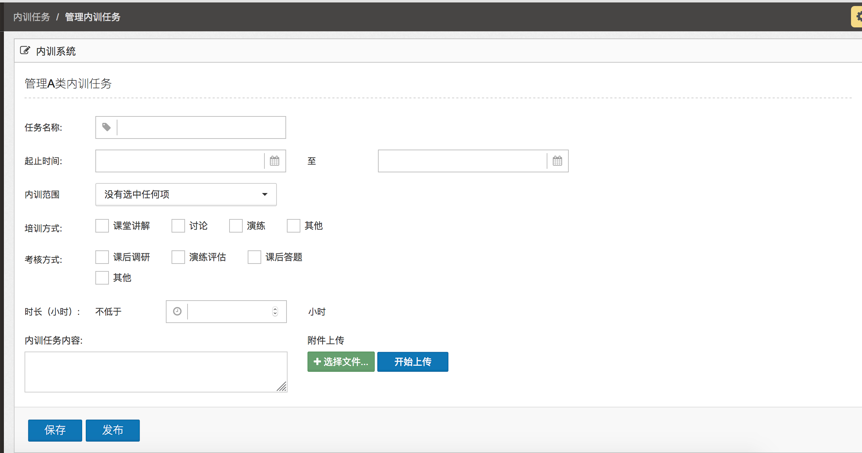Image resolution: width=862 pixels, height=453 pixels.
Task: Click the gear settings icon at top right
Action: click(x=857, y=17)
